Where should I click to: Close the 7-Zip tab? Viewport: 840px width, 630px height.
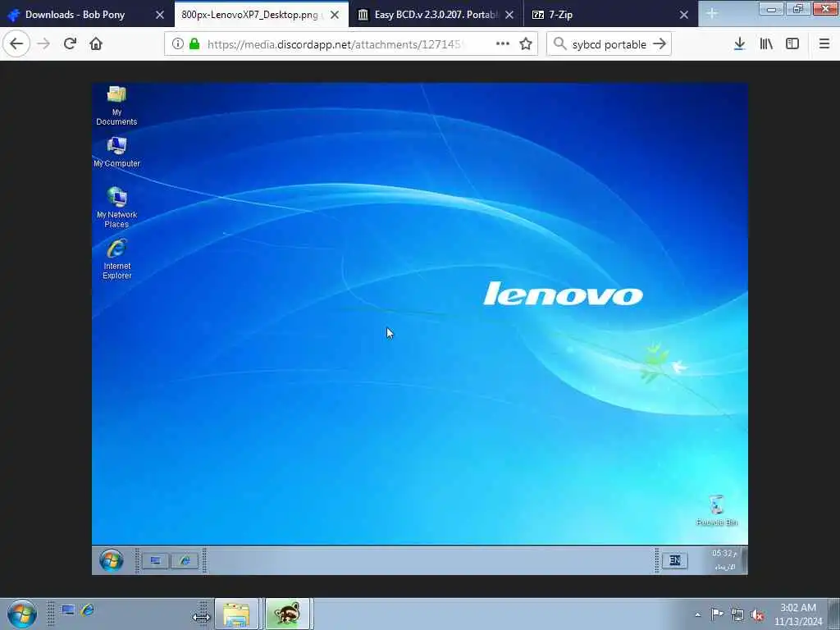pos(684,15)
